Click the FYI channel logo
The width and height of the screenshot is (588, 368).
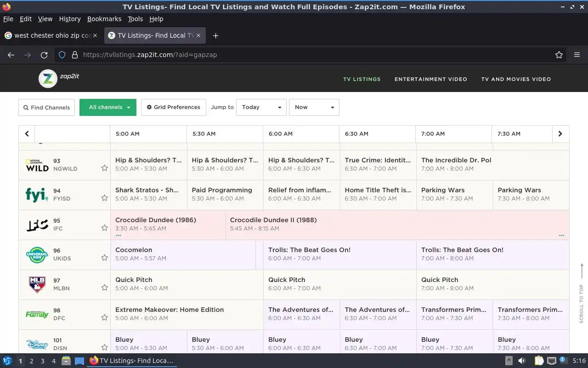(x=37, y=195)
